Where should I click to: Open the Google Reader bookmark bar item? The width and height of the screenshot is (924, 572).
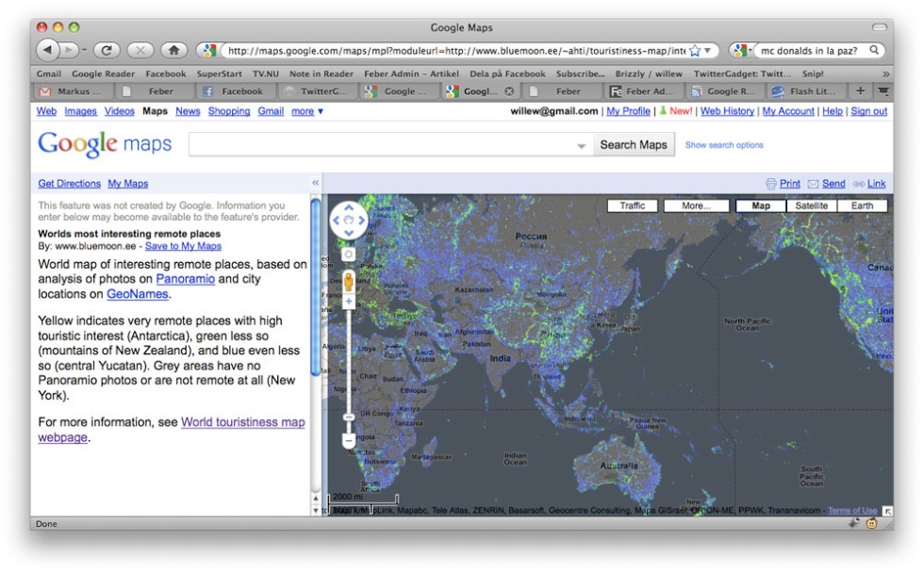[x=103, y=74]
